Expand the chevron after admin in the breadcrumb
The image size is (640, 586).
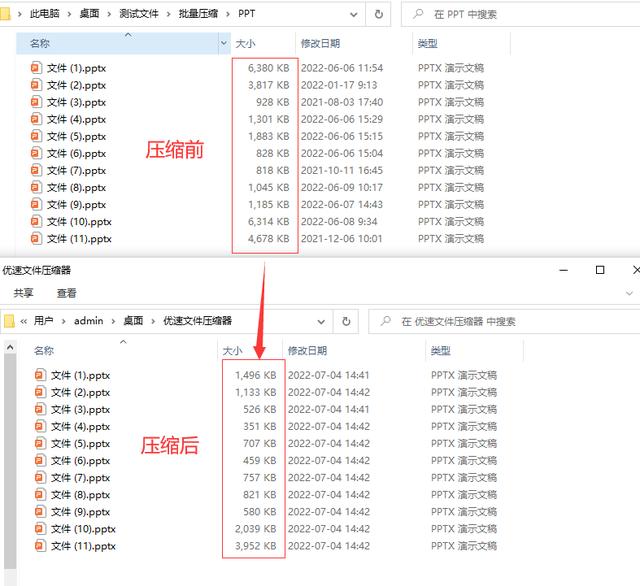tap(113, 322)
